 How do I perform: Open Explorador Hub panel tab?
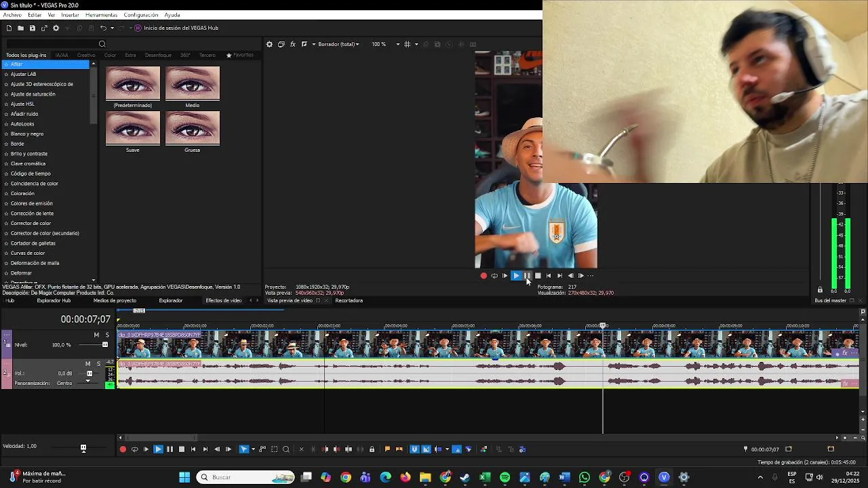pos(54,300)
